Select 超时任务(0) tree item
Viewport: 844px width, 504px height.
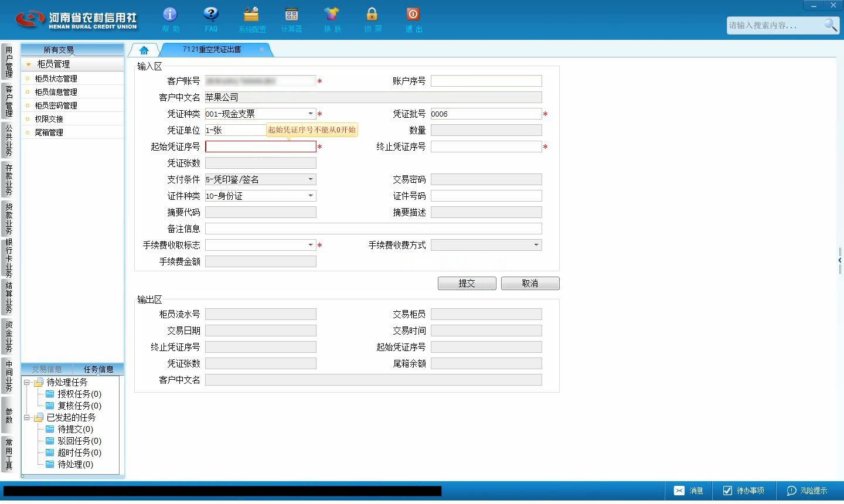pyautogui.click(x=73, y=452)
